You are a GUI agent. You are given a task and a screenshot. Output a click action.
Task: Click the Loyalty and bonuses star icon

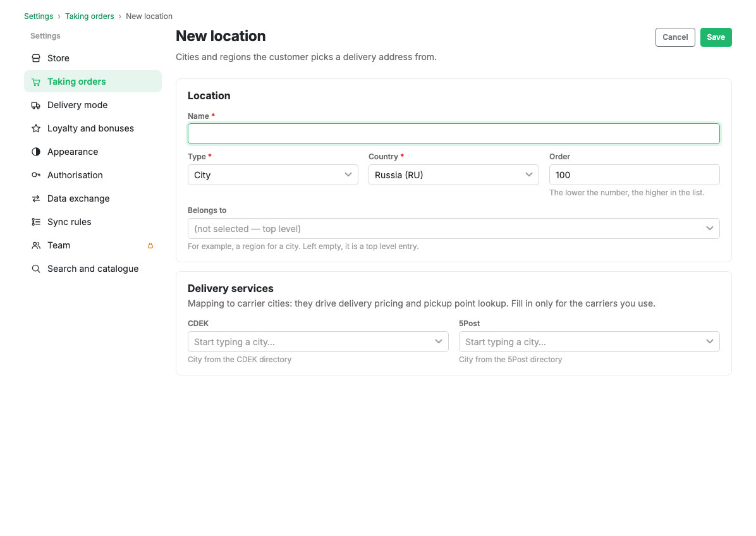36,129
